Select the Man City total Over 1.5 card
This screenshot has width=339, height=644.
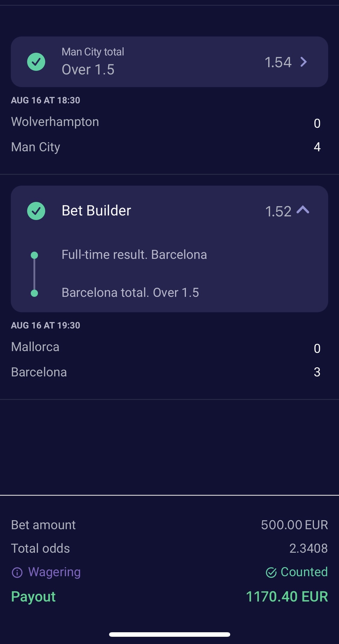169,62
